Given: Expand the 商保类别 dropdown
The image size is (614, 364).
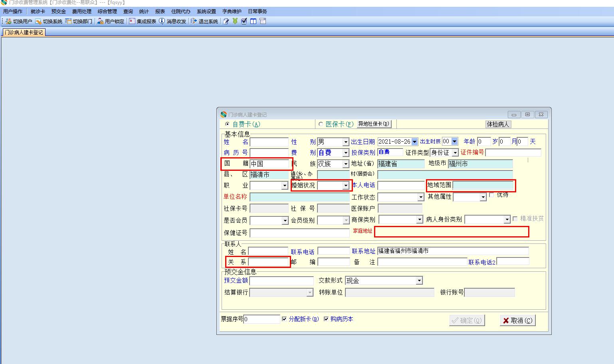Looking at the screenshot, I should click(419, 220).
